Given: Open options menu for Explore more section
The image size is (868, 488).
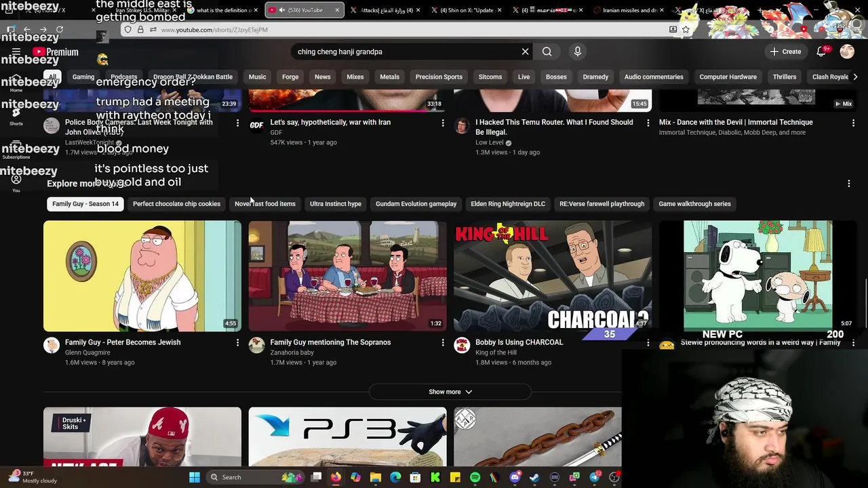Looking at the screenshot, I should pyautogui.click(x=848, y=184).
